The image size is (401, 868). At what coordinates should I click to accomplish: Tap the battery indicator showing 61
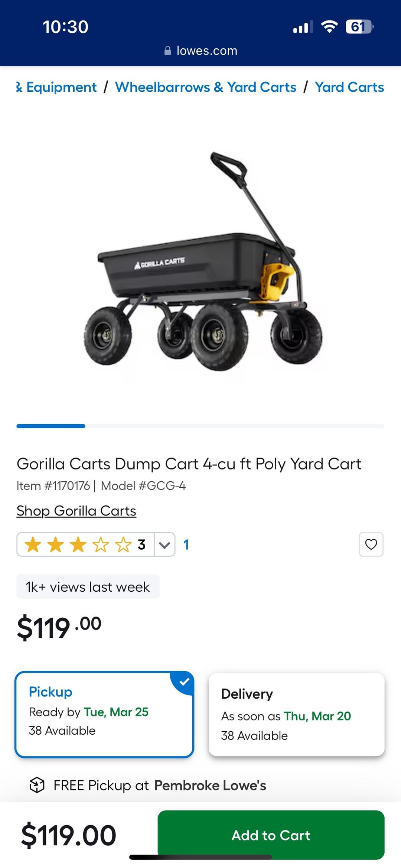(359, 27)
